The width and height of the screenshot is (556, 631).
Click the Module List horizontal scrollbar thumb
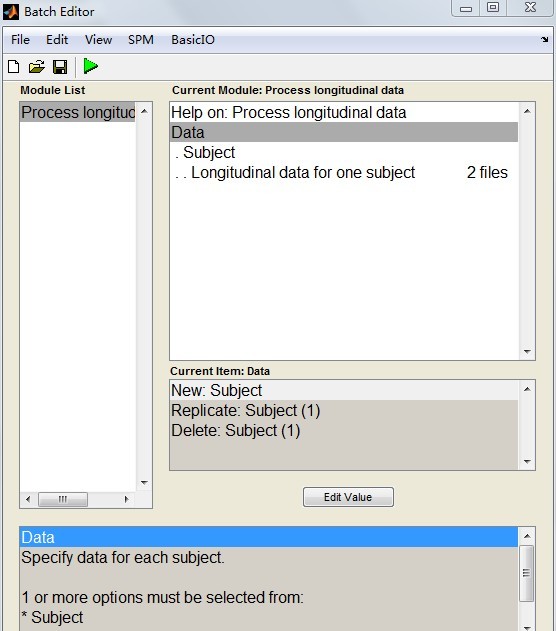(63, 499)
